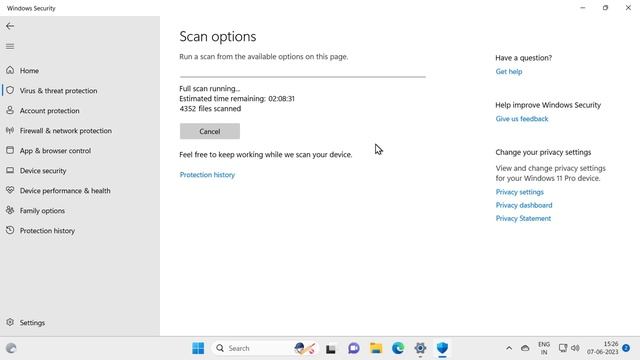
Task: Click the estimated time remaining 02:08:31
Action: pyautogui.click(x=281, y=98)
